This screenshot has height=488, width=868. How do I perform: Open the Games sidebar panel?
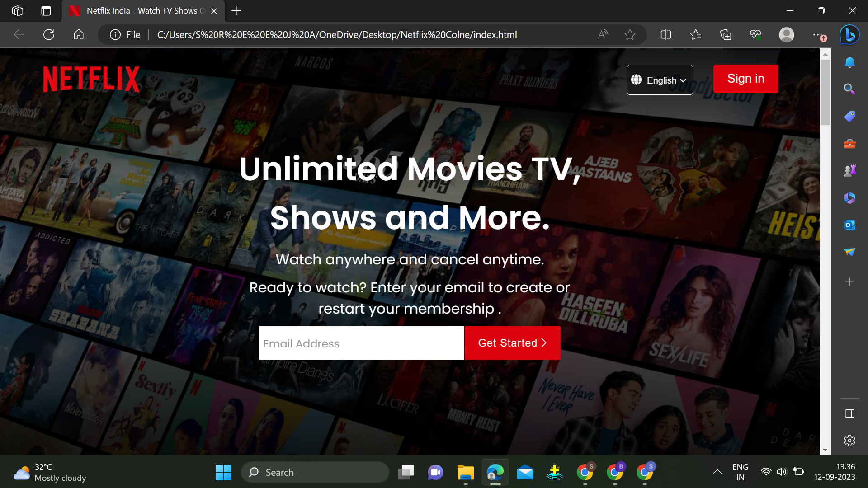click(x=849, y=170)
